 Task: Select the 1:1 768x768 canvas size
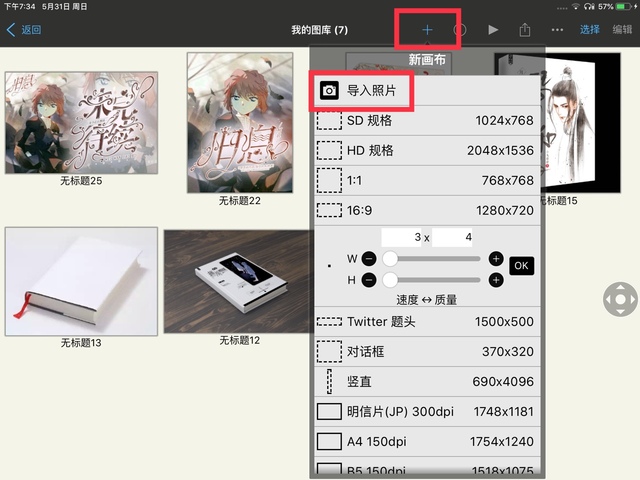click(425, 181)
